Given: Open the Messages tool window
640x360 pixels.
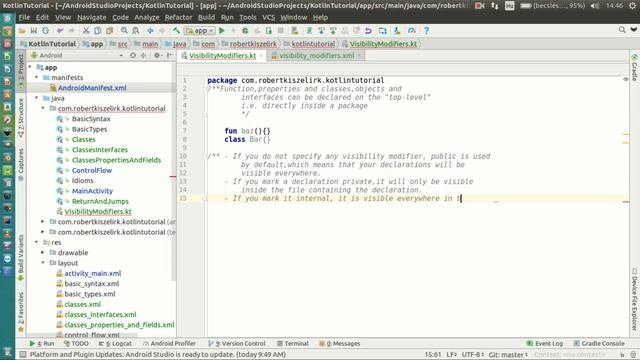Looking at the screenshot, I should click(340, 344).
